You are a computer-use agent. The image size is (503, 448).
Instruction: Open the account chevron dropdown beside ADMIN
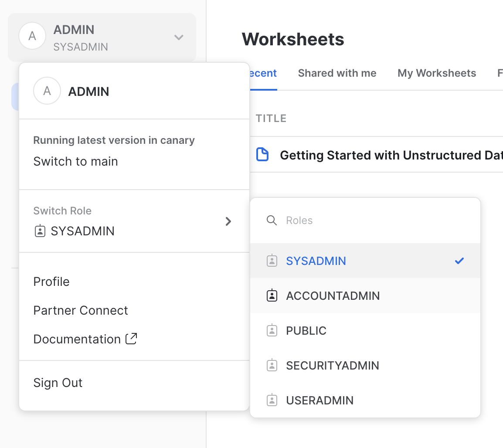click(178, 37)
